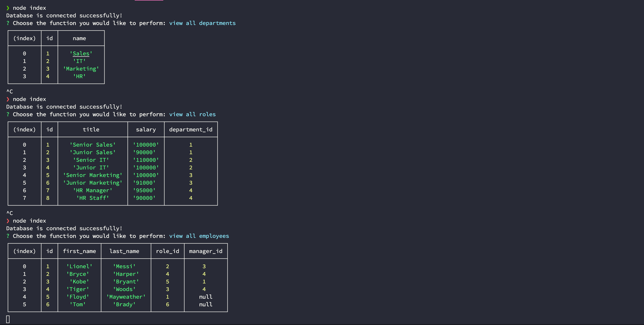Select the 'view all departments' answer text

click(x=202, y=23)
